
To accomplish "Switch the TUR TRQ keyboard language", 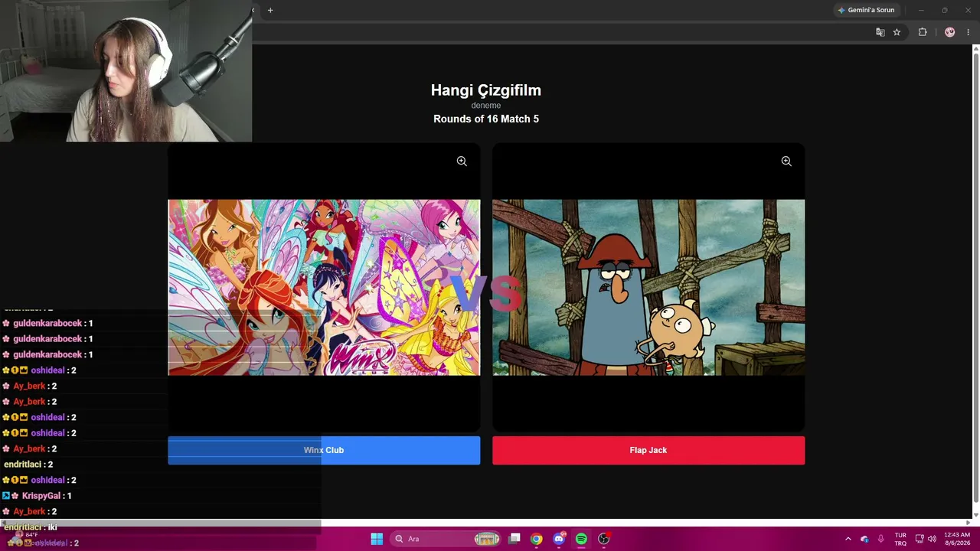I will 901,539.
